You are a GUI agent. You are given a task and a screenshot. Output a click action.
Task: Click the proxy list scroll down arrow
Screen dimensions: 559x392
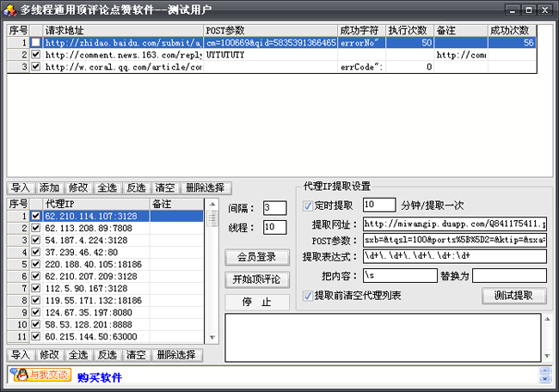pos(212,337)
